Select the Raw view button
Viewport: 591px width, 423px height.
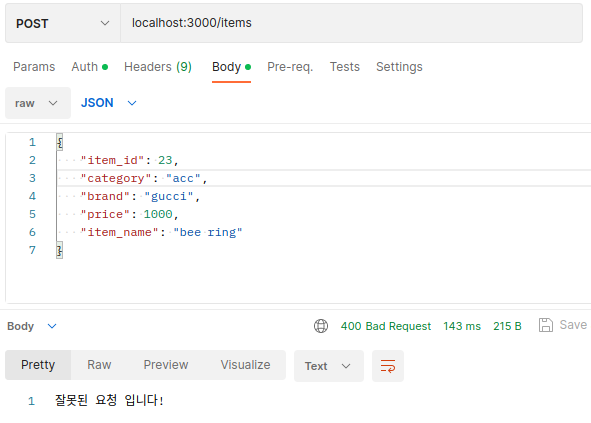[x=99, y=365]
